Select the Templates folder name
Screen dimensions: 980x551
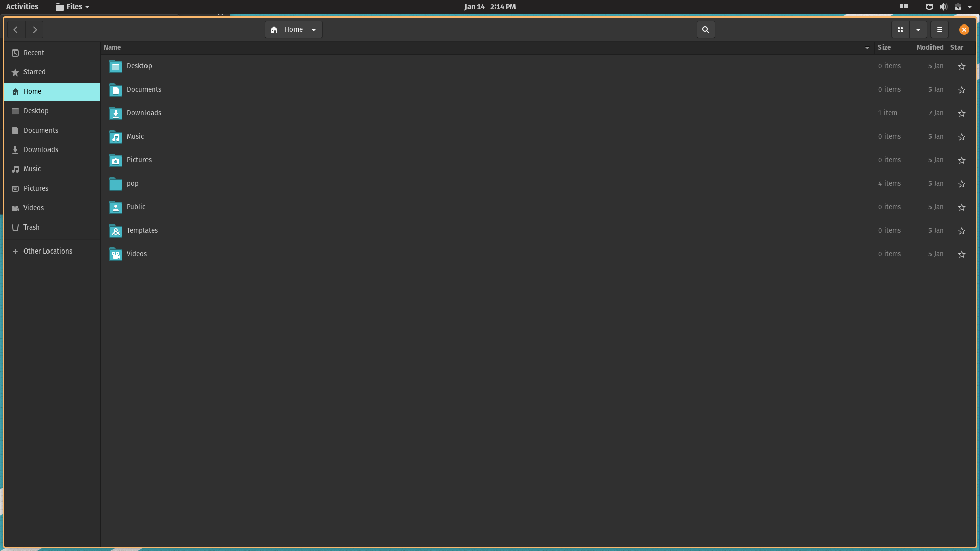[x=142, y=231]
